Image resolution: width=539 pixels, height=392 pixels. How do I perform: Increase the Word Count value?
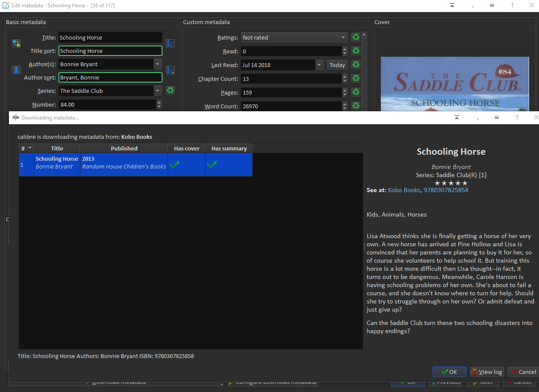(x=345, y=104)
